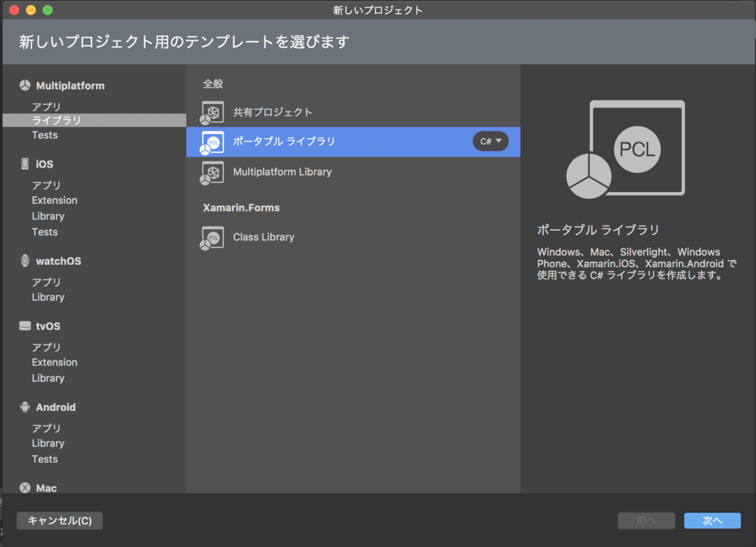The width and height of the screenshot is (756, 547).
Task: Click the ポータブル ライブラリ PCL icon
Action: tap(212, 142)
